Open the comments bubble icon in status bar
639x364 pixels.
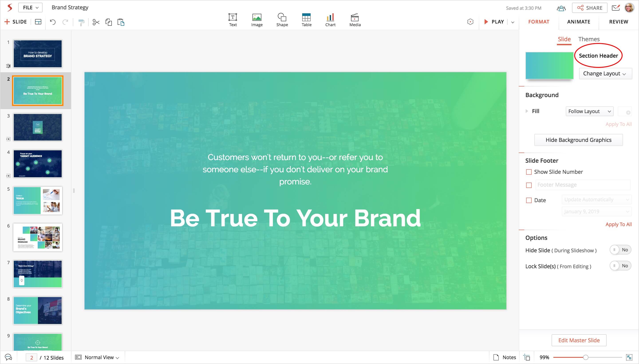pyautogui.click(x=8, y=357)
